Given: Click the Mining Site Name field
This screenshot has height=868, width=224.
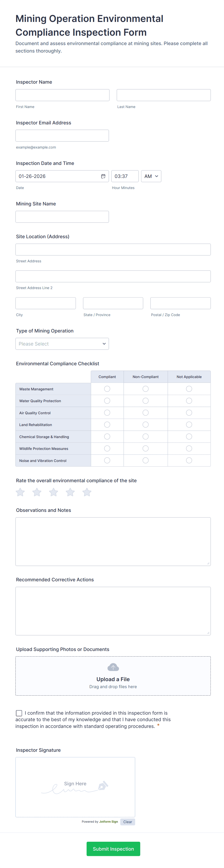Looking at the screenshot, I should 62,217.
